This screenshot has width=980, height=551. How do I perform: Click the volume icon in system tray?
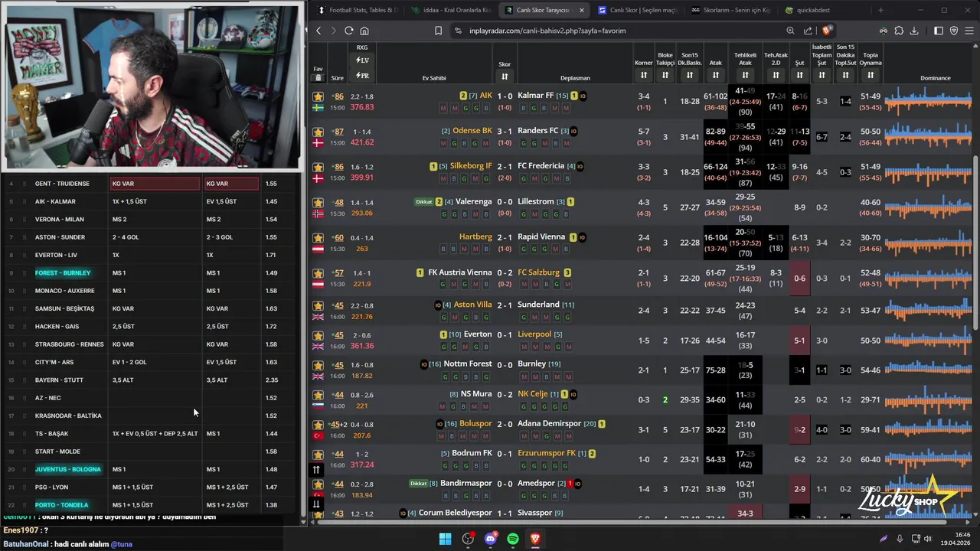pyautogui.click(x=928, y=539)
